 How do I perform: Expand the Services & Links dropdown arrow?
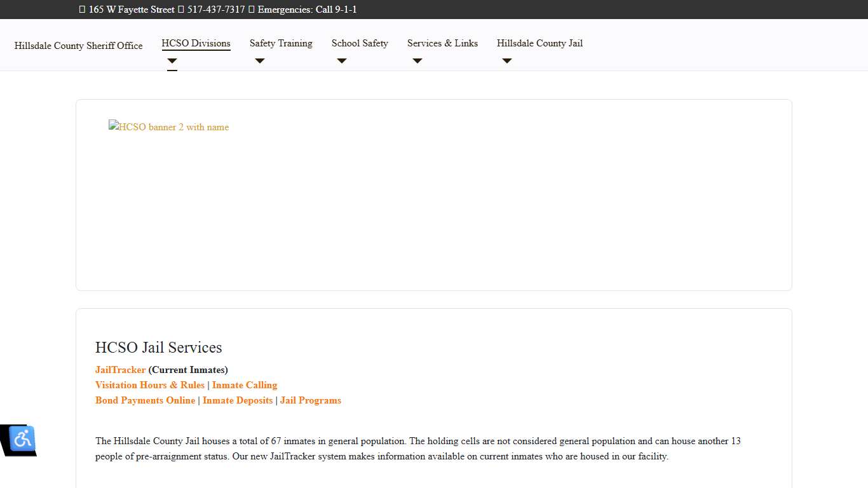click(417, 61)
